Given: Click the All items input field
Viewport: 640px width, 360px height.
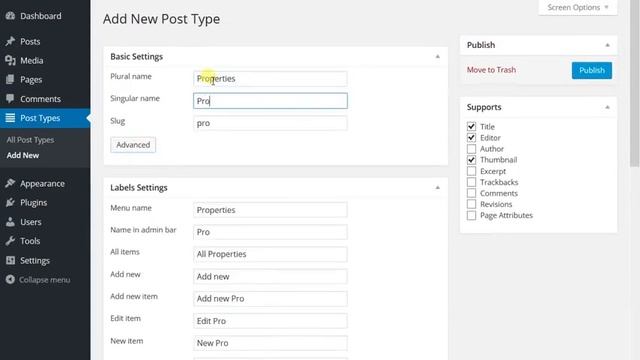Looking at the screenshot, I should click(270, 254).
